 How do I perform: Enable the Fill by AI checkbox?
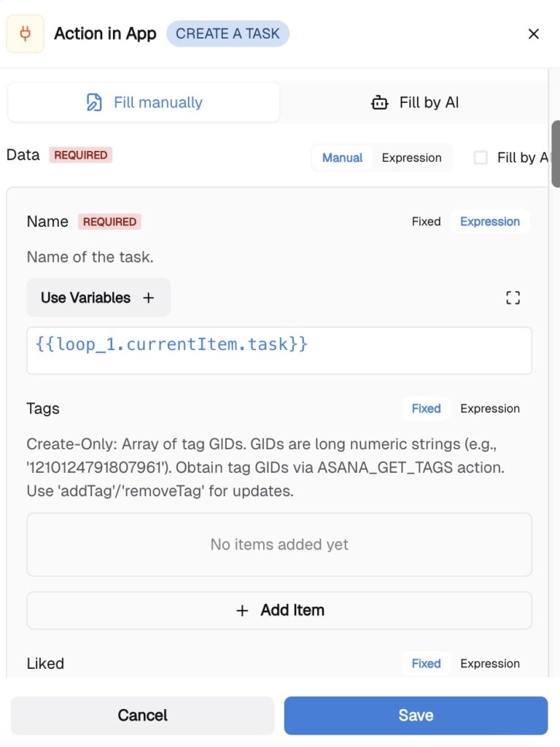click(481, 158)
